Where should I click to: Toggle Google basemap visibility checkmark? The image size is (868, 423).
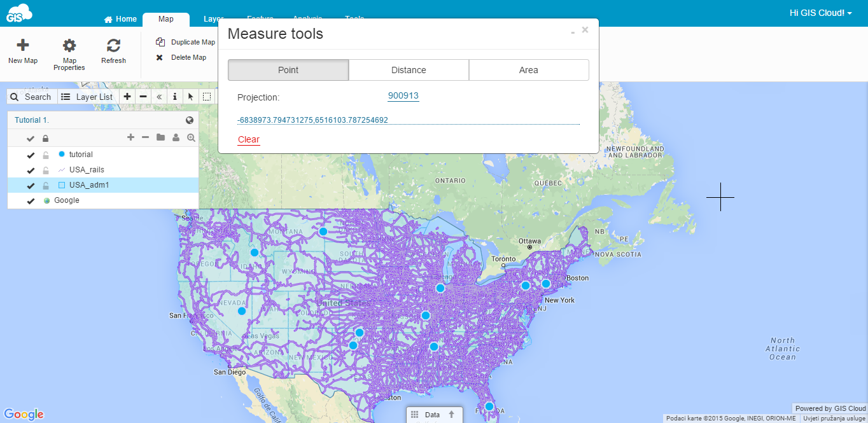(31, 201)
